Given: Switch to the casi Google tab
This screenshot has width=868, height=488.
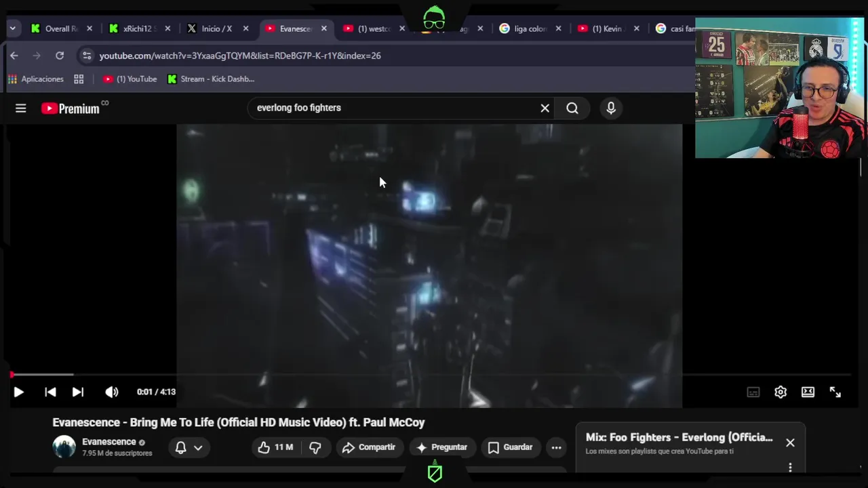Looking at the screenshot, I should click(675, 28).
